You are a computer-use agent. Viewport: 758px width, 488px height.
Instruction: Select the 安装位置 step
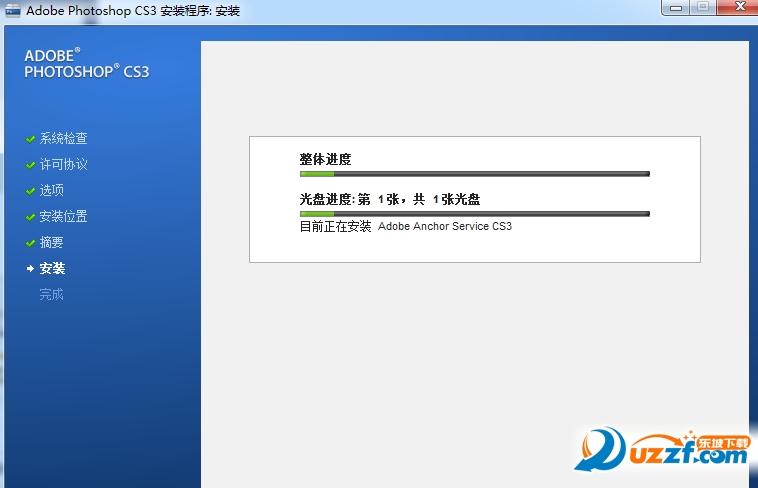click(x=63, y=216)
